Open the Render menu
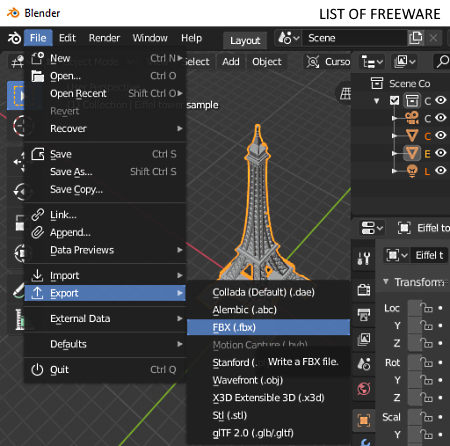Image resolution: width=450 pixels, height=446 pixels. coord(104,38)
